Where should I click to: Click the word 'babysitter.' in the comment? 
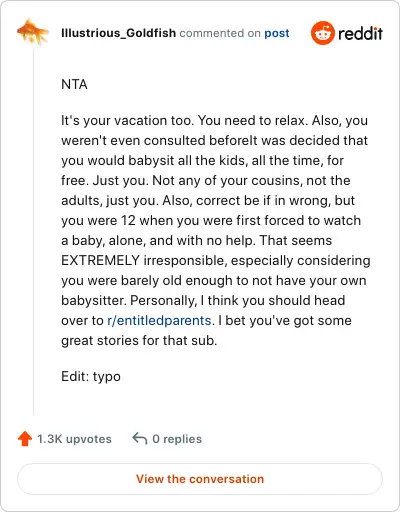pyautogui.click(x=94, y=301)
